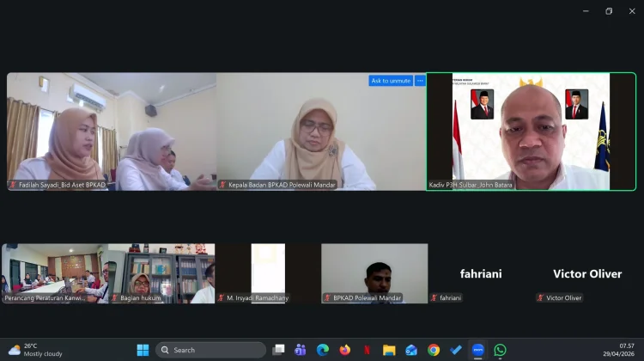The width and height of the screenshot is (644, 361).
Task: Open File Explorer from taskbar
Action: (389, 350)
